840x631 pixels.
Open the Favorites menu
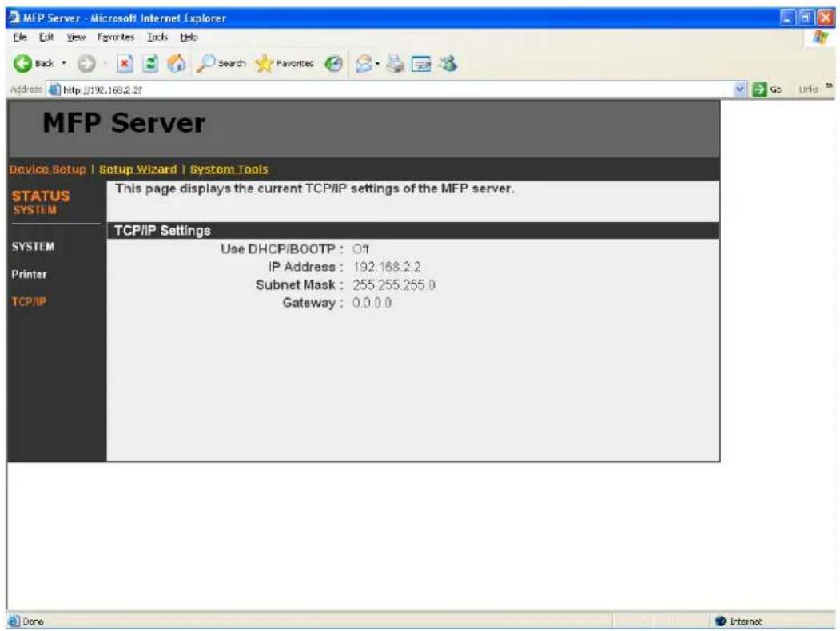(116, 37)
